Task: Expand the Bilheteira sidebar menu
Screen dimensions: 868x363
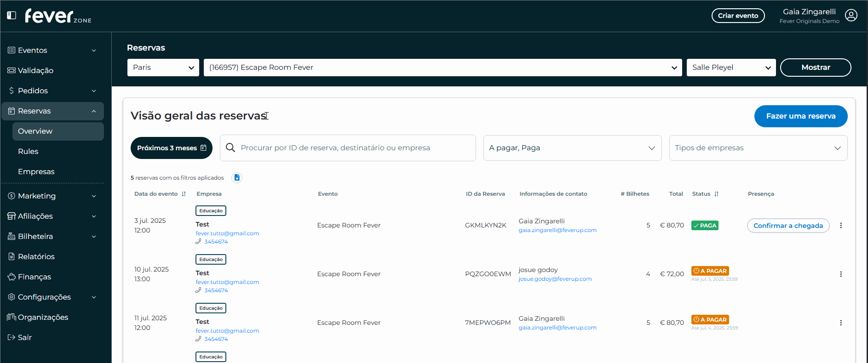Action: pyautogui.click(x=94, y=237)
